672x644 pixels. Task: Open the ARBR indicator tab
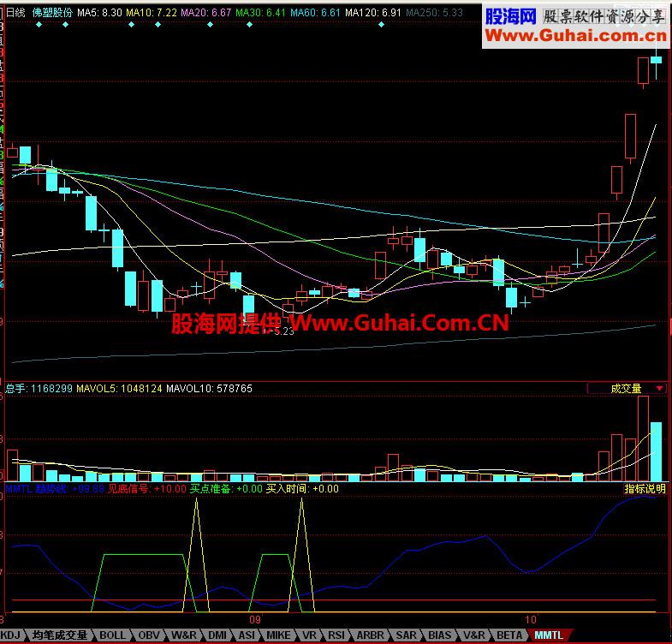371,635
